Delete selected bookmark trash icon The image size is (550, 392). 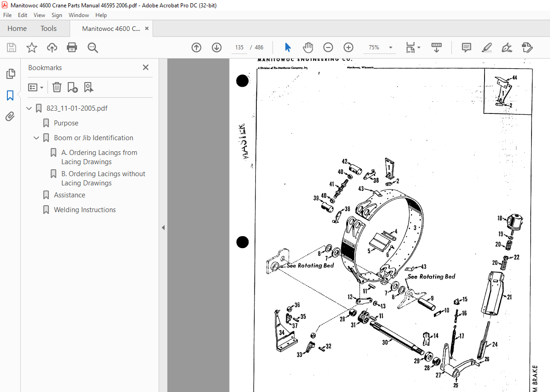(x=57, y=87)
